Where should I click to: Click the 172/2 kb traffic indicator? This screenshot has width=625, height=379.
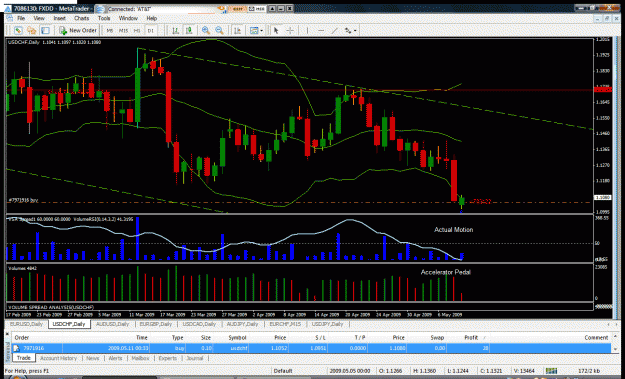point(588,371)
